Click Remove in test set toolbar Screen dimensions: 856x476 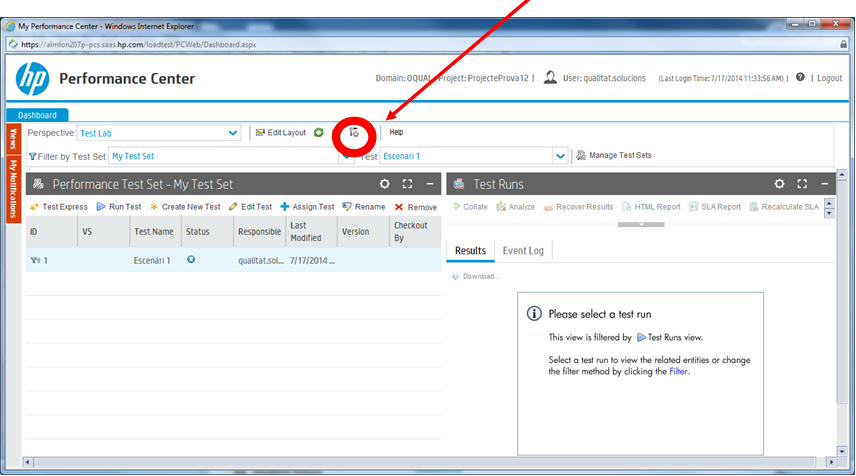[416, 207]
